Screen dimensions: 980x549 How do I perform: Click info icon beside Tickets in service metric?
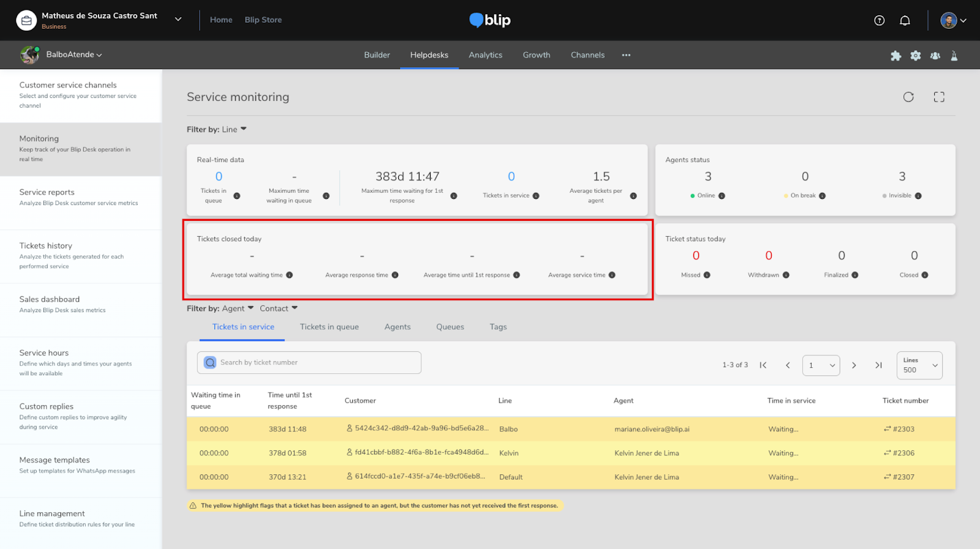pos(536,196)
